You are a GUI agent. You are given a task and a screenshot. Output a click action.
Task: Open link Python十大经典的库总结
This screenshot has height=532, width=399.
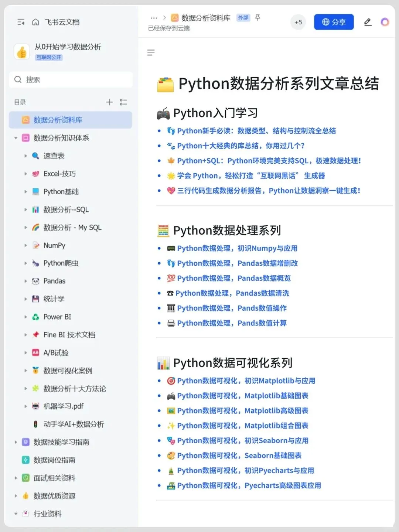241,146
